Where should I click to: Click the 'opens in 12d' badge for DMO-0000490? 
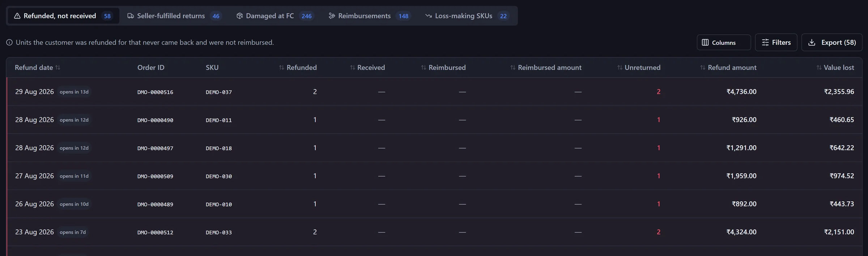click(x=74, y=120)
